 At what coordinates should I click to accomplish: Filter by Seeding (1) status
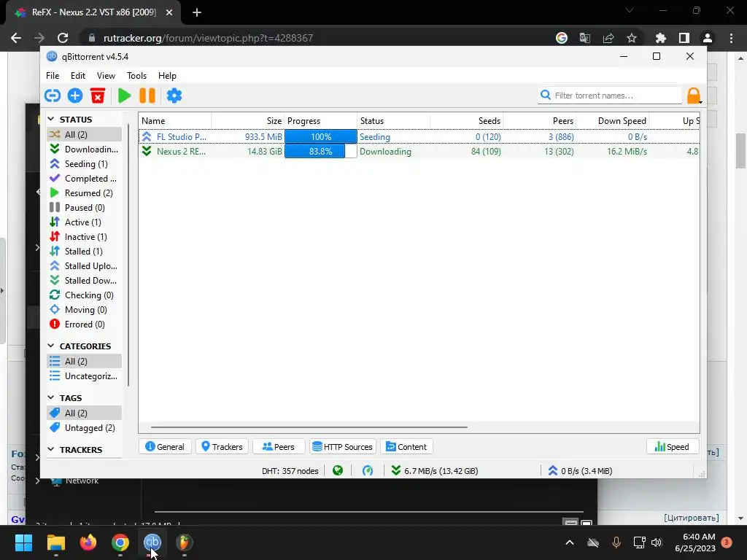tap(85, 164)
